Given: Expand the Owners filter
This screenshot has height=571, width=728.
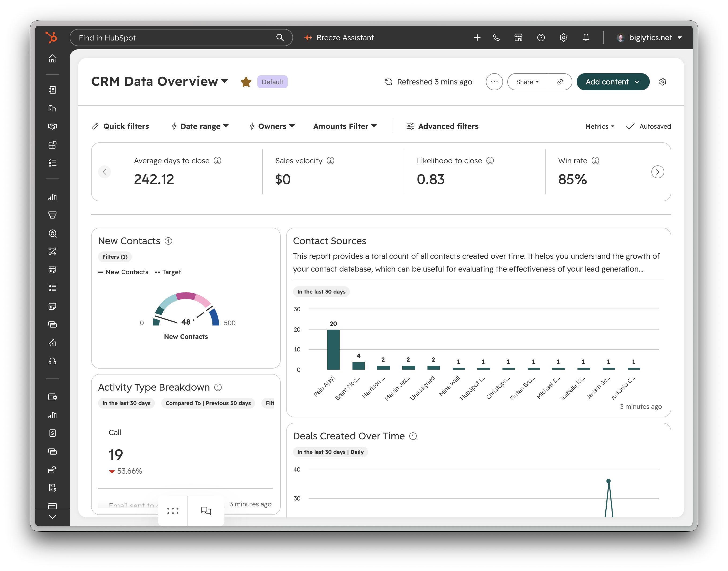Looking at the screenshot, I should click(x=272, y=126).
